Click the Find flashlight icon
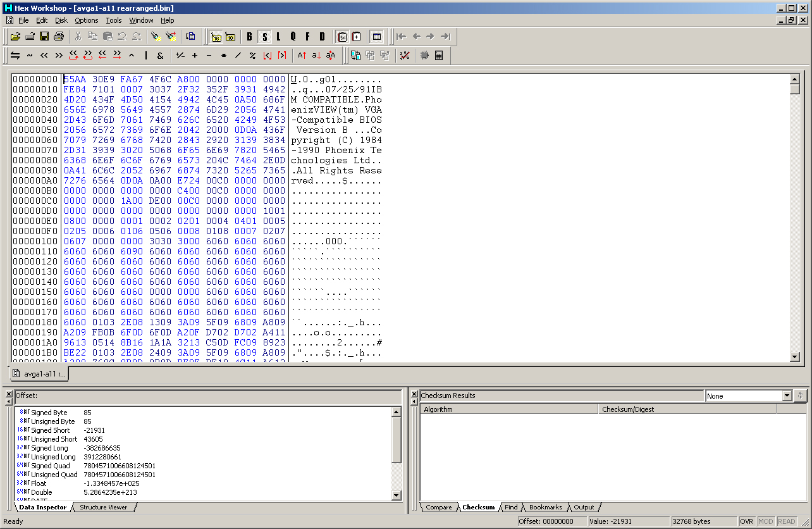This screenshot has width=812, height=529. [156, 37]
